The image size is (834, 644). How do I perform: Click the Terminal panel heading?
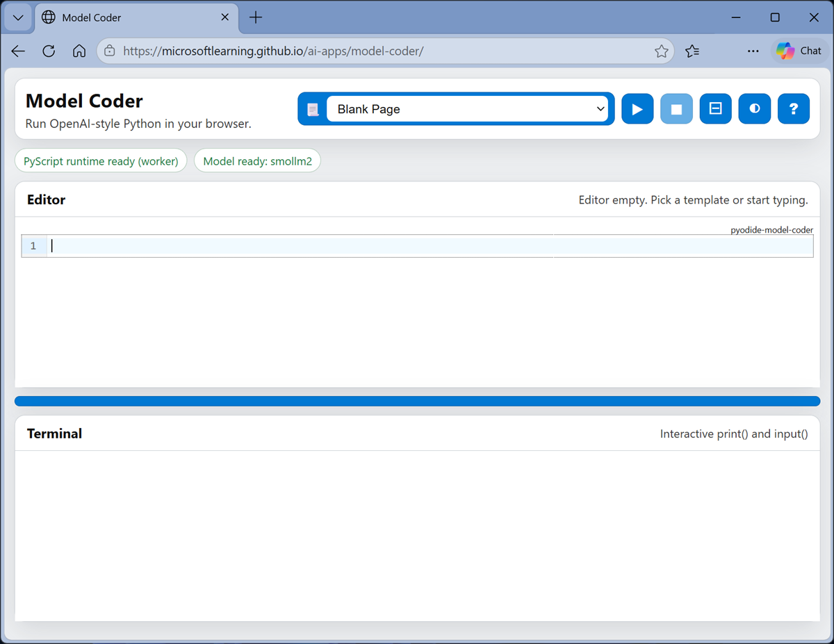(54, 433)
